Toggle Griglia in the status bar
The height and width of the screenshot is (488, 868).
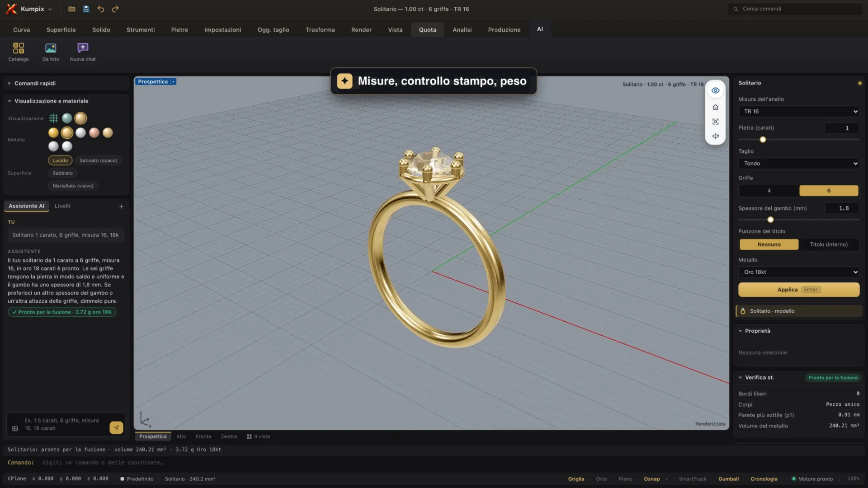[x=576, y=479]
